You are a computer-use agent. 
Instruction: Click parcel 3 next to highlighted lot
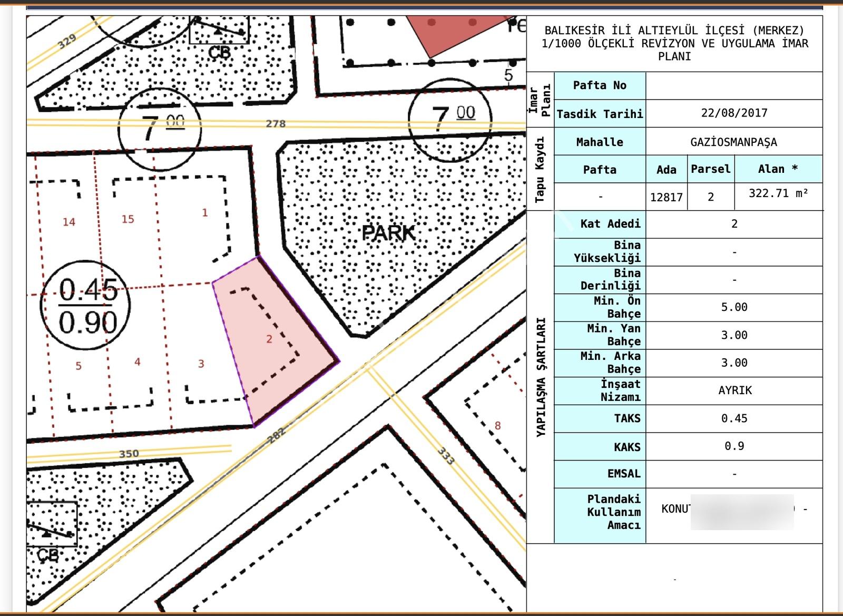click(201, 364)
